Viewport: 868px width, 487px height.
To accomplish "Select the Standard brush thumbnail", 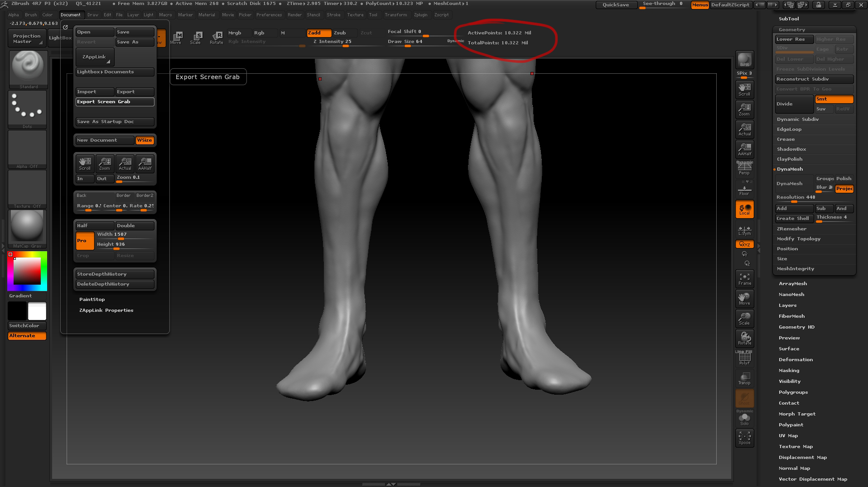I will click(28, 69).
